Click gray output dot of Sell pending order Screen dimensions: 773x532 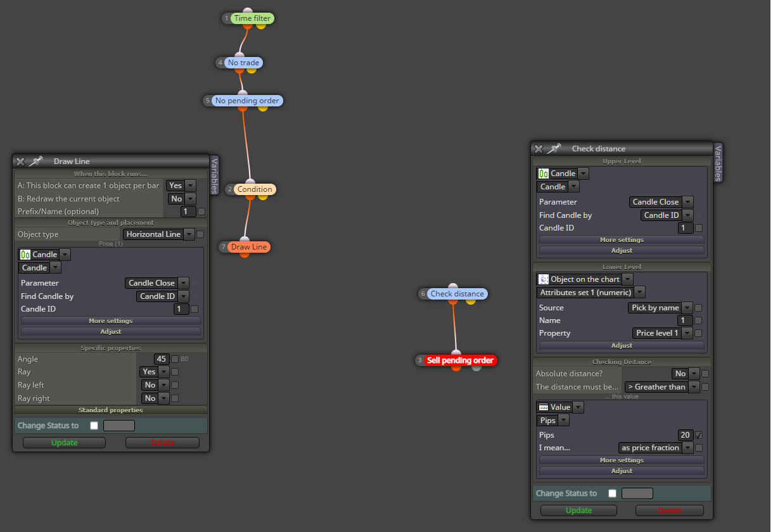(476, 367)
